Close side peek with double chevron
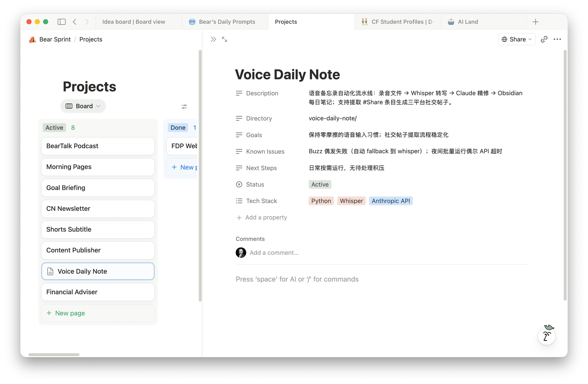 [213, 39]
